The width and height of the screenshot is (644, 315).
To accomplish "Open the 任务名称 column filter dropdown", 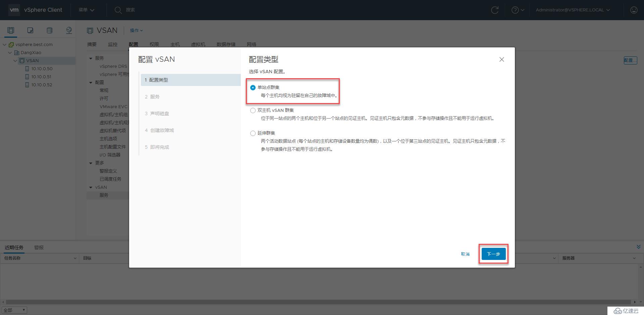I will point(75,258).
